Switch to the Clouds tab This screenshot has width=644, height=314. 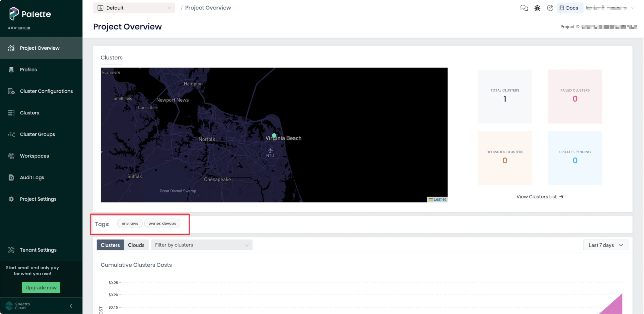coord(136,245)
